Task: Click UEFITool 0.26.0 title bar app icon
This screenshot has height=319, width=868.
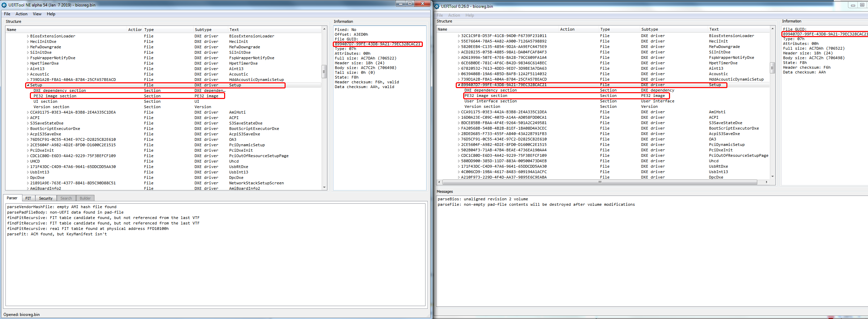Action: 437,6
